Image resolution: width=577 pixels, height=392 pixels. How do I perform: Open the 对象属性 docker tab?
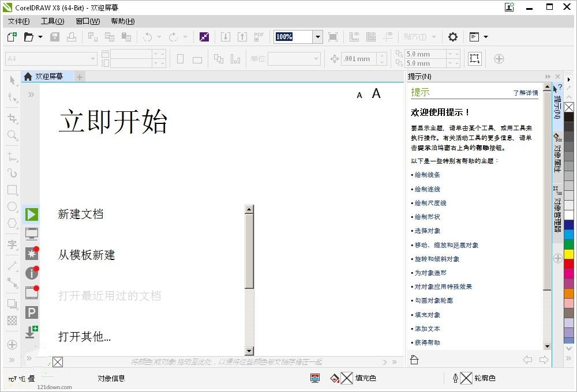pos(558,153)
